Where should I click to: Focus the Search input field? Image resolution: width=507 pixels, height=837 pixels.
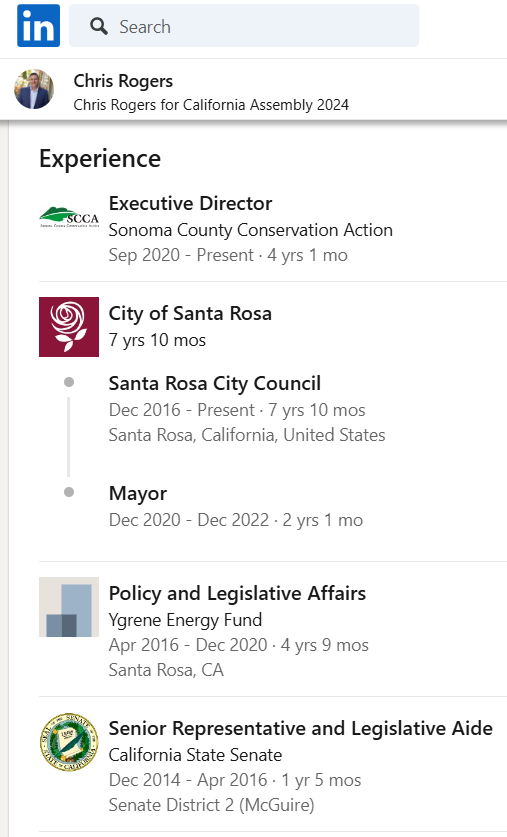point(244,26)
